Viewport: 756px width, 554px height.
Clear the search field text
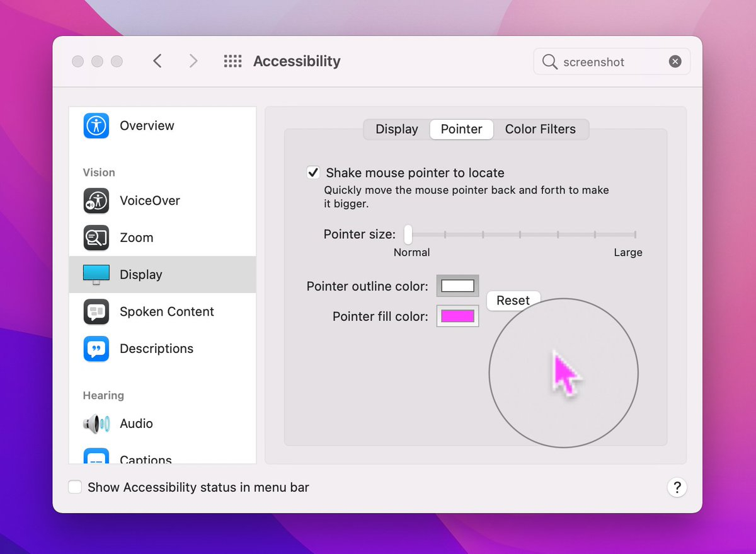pyautogui.click(x=675, y=62)
